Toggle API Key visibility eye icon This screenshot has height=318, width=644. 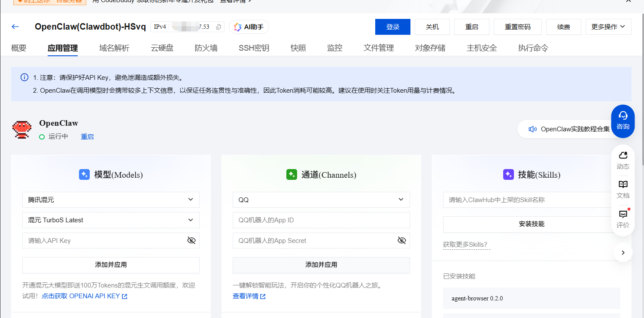191,240
